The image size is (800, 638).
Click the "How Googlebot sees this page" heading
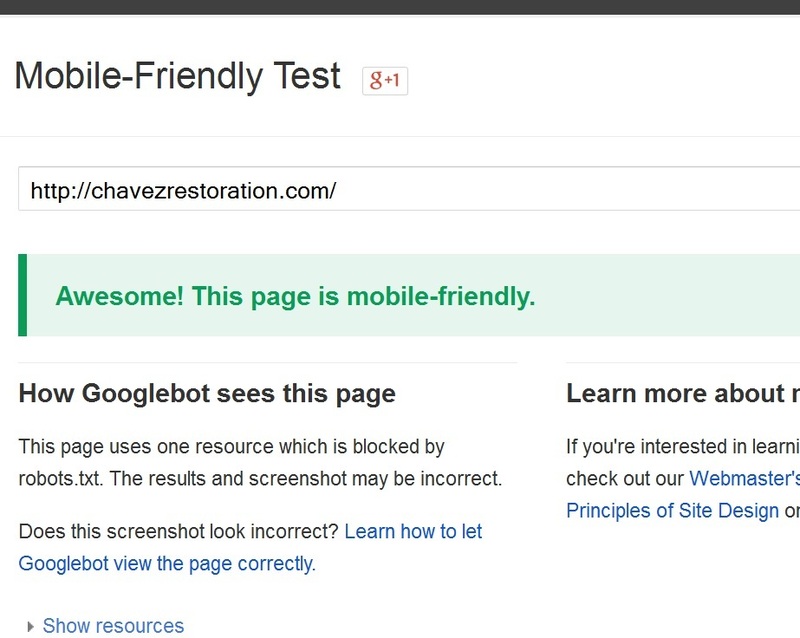pos(206,393)
